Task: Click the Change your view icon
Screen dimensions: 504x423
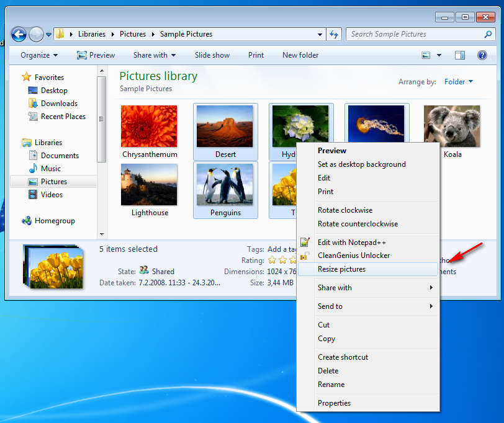Action: click(x=426, y=55)
